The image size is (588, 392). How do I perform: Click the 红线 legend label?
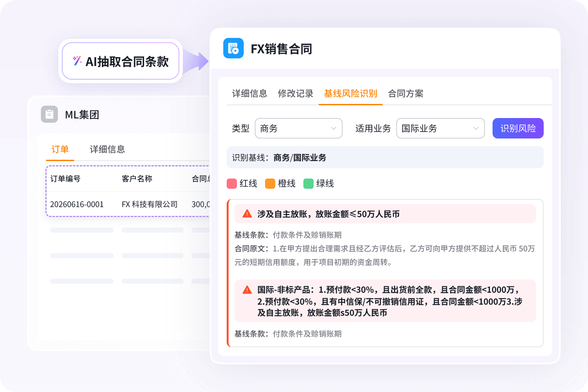point(248,184)
